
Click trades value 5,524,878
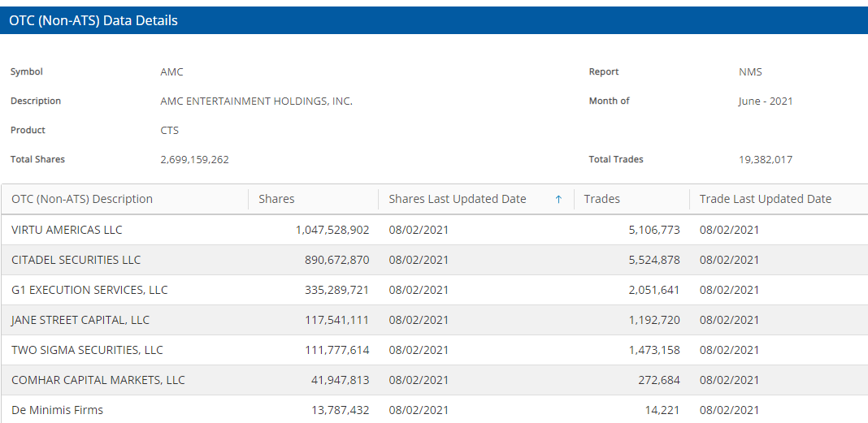[x=654, y=260]
